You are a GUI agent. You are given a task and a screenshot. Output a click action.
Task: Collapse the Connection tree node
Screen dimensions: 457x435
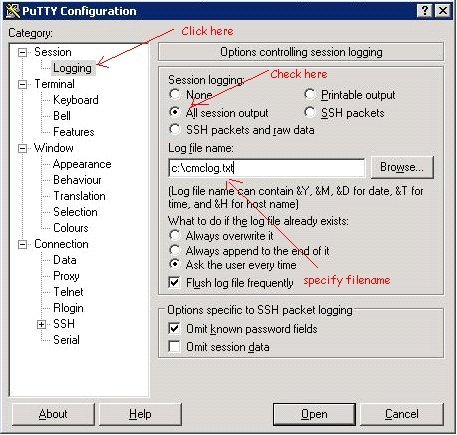click(22, 245)
